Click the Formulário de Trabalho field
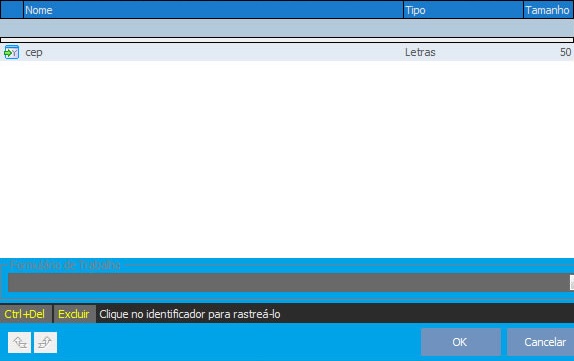Viewport: 574px width, 361px height. point(288,283)
